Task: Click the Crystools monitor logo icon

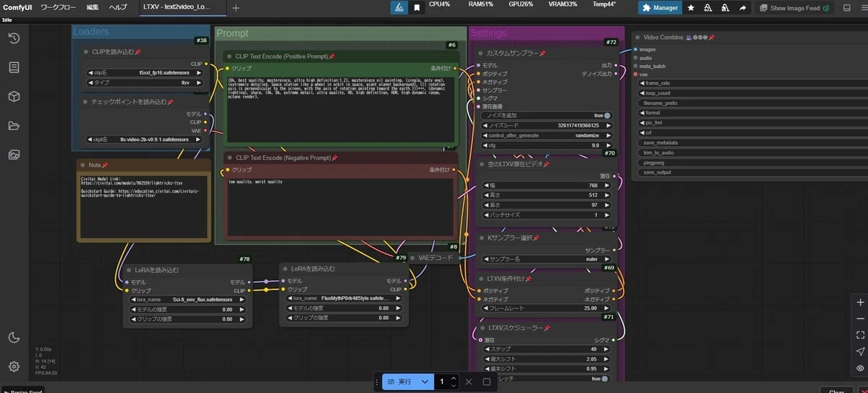Action: (399, 8)
